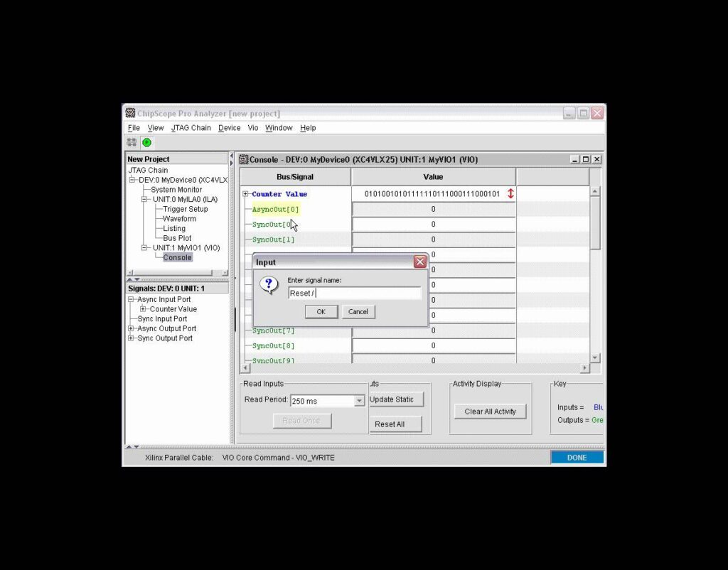Click the JTAG chain cable toolbar icon
The image size is (728, 570).
click(x=131, y=142)
